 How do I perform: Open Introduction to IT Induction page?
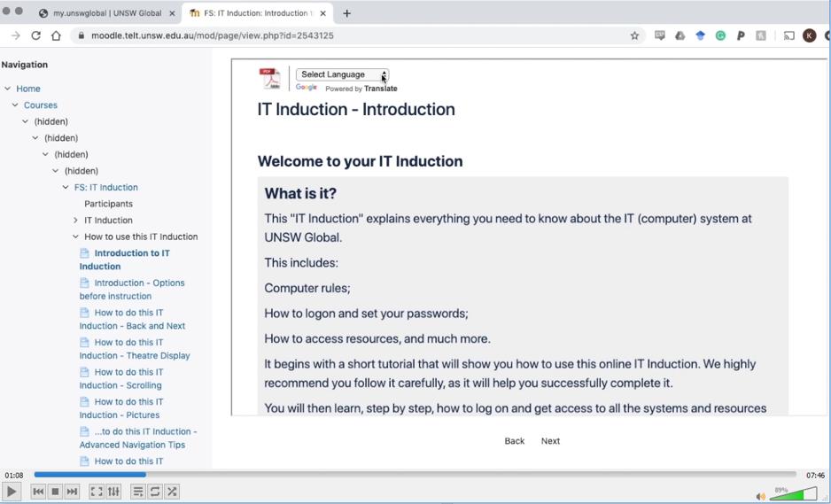[125, 260]
